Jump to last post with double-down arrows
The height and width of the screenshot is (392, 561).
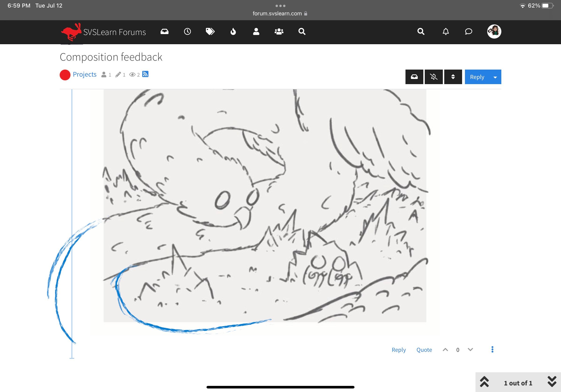click(x=552, y=381)
